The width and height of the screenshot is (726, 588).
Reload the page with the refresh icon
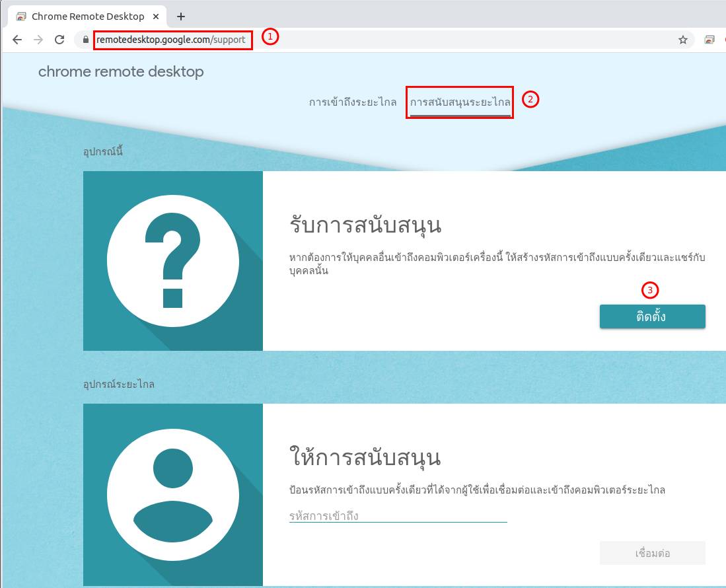coord(59,40)
